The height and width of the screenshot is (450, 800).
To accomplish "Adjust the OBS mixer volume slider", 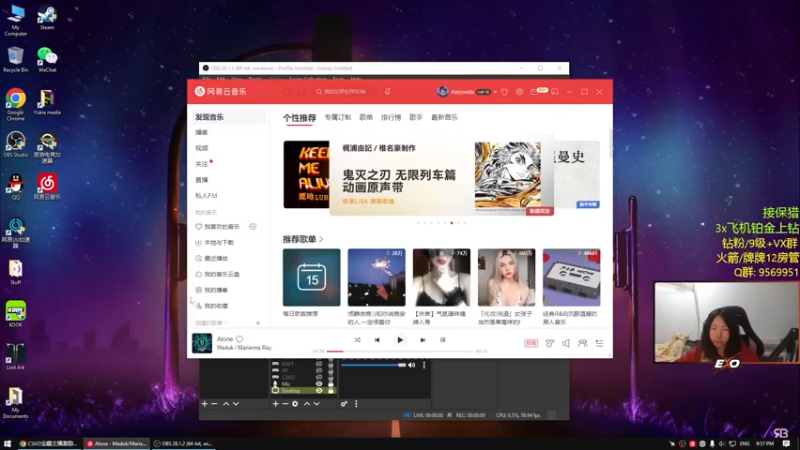I will (x=373, y=365).
